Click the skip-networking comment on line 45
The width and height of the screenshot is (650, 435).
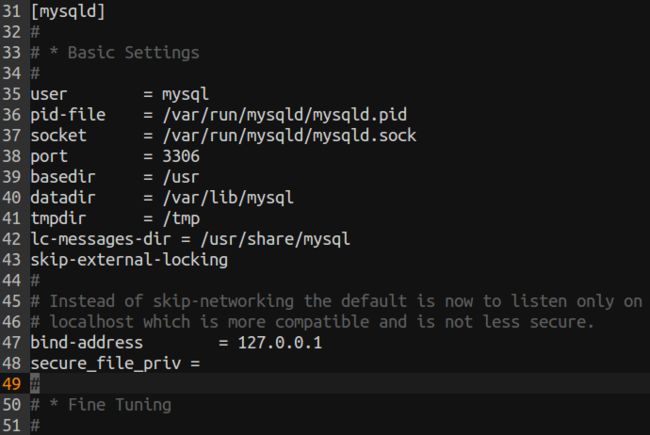tap(336, 301)
